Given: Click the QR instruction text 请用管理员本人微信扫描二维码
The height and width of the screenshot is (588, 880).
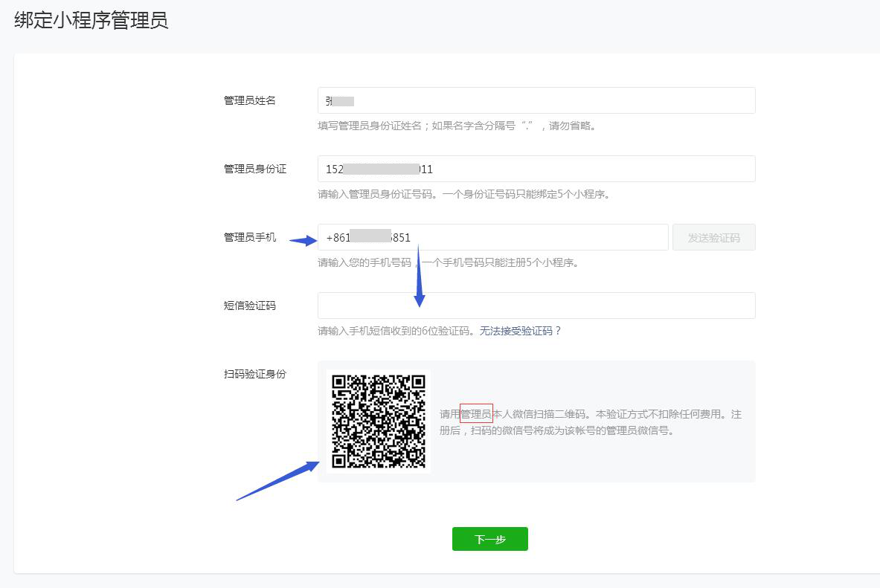Looking at the screenshot, I should click(x=513, y=414).
